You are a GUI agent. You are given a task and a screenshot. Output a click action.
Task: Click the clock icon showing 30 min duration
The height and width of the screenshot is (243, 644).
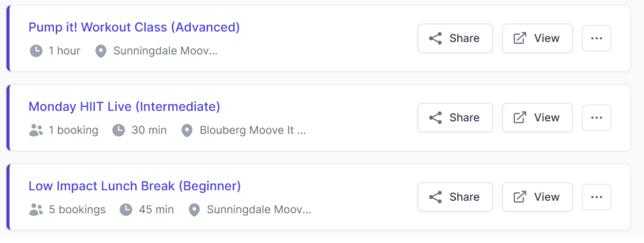point(118,130)
